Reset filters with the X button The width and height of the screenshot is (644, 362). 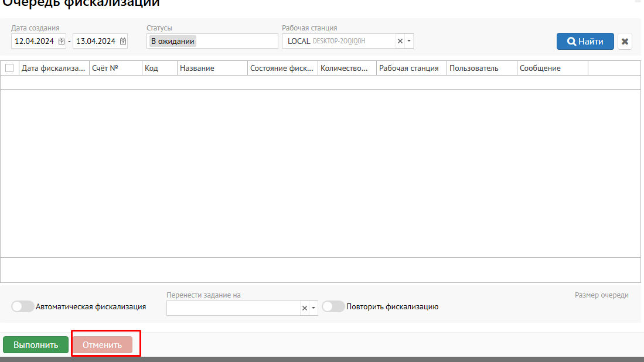pos(625,42)
